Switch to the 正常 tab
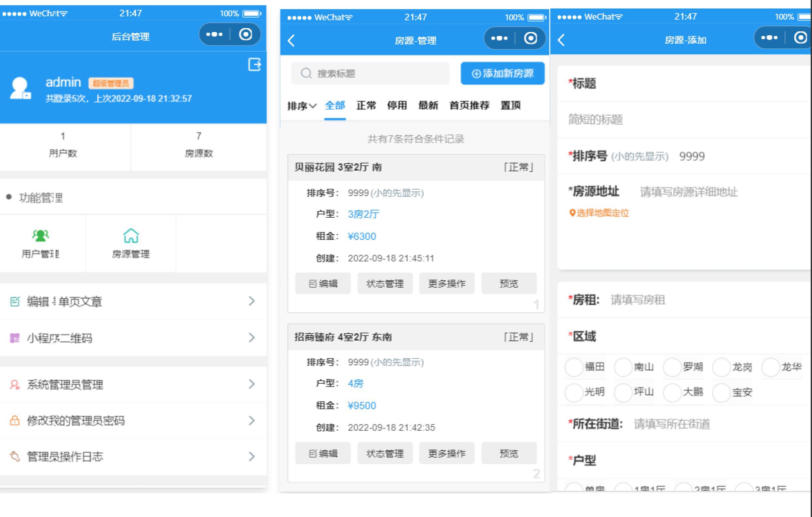This screenshot has height=517, width=812. pos(366,106)
